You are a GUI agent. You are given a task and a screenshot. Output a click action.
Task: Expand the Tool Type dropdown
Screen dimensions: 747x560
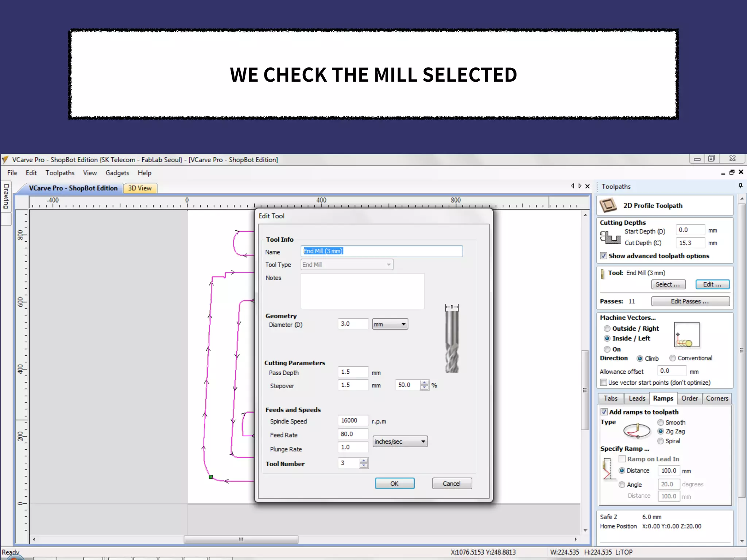(347, 265)
